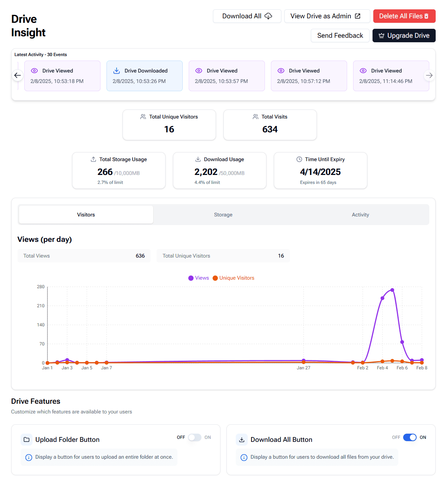Image resolution: width=448 pixels, height=480 pixels.
Task: Click the Views data point at Jan 27
Action: click(303, 361)
